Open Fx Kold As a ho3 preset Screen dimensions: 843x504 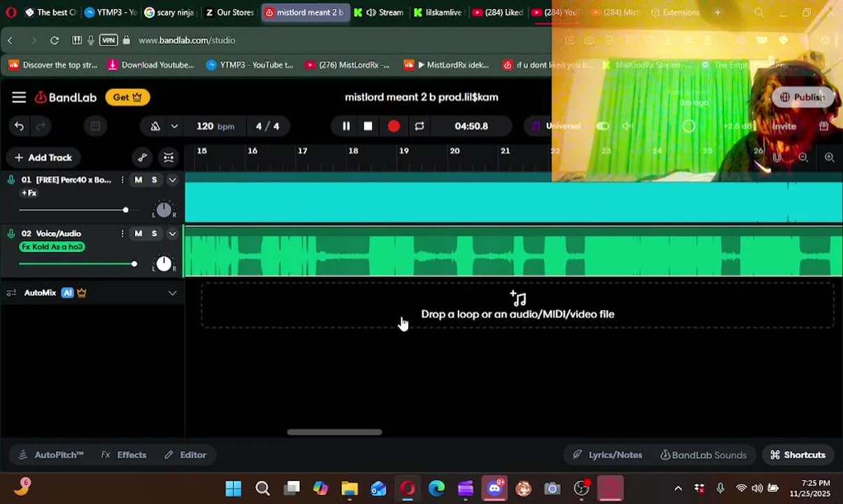coord(52,247)
